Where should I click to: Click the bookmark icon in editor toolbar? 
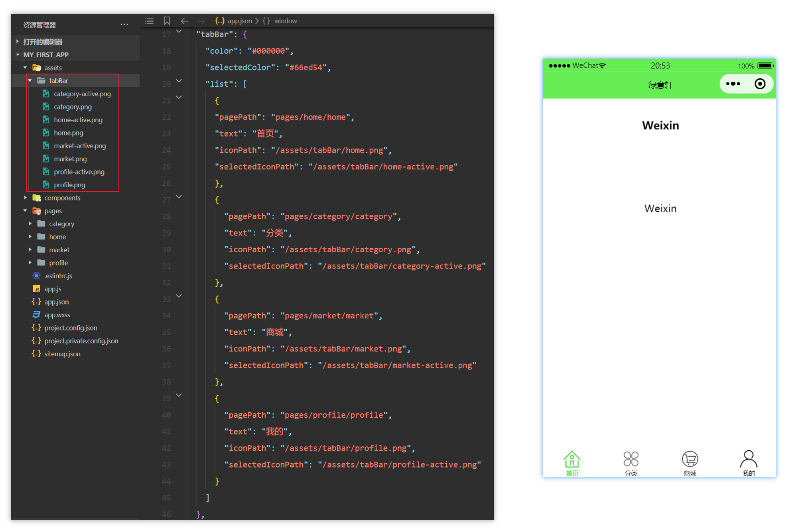pos(167,21)
